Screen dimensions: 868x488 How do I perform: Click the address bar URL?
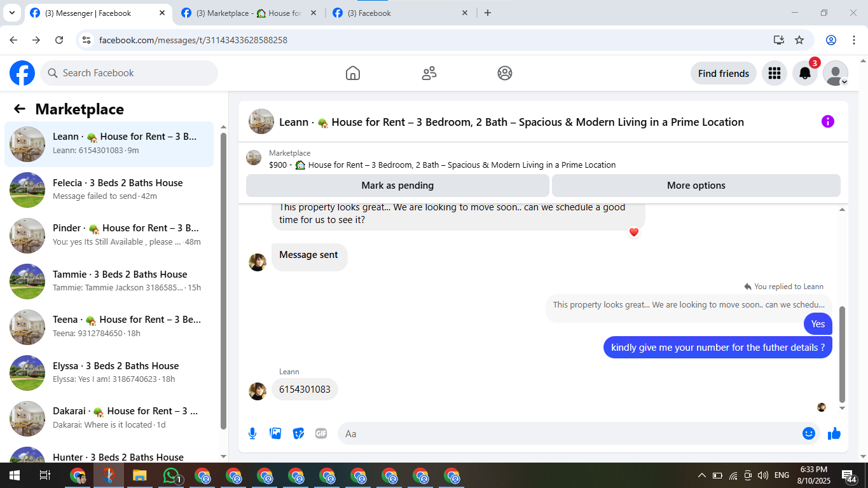[193, 40]
